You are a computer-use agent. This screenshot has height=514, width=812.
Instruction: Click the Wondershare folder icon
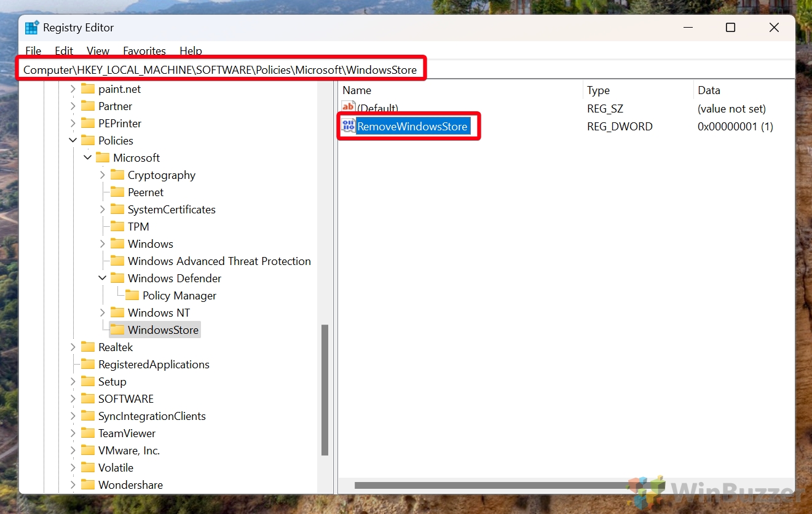tap(88, 485)
